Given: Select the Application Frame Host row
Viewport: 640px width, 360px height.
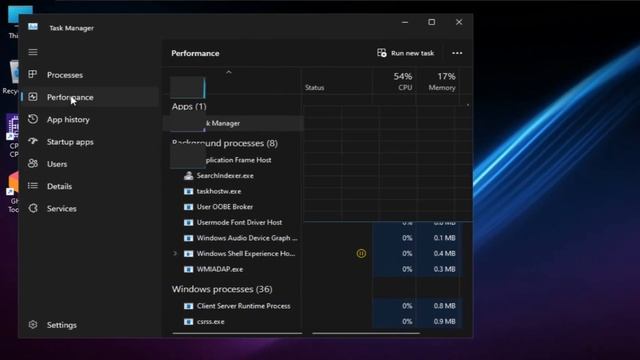Looking at the screenshot, I should coord(233,160).
